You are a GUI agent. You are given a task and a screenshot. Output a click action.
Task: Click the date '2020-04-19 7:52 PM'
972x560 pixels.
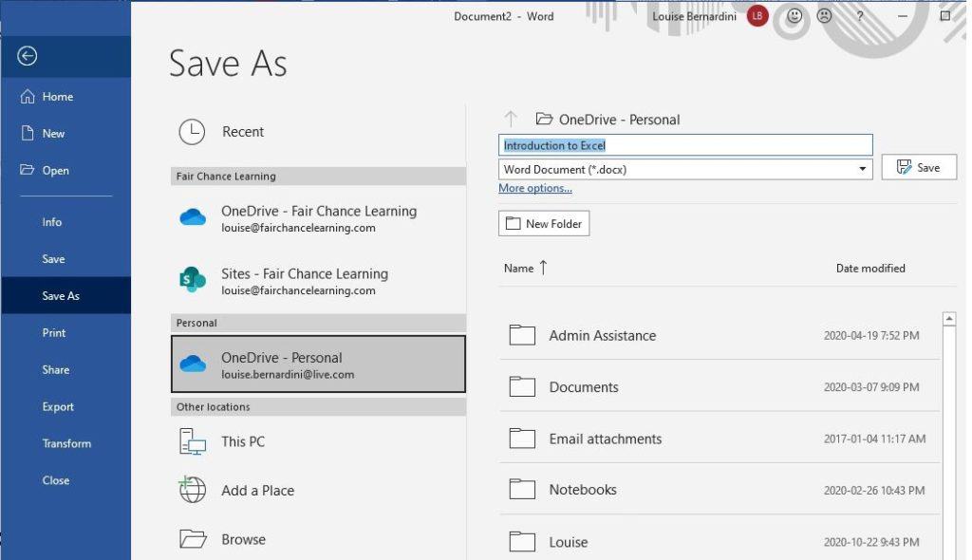(871, 335)
